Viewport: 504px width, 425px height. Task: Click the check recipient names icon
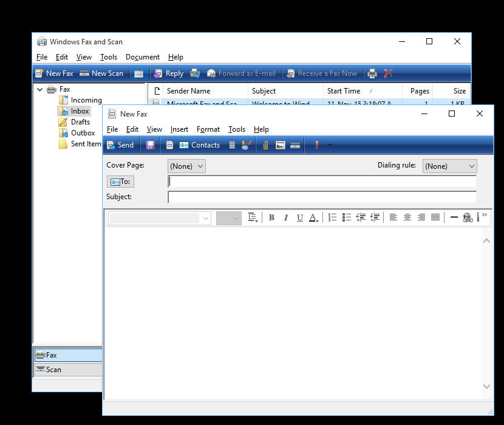[x=246, y=144]
